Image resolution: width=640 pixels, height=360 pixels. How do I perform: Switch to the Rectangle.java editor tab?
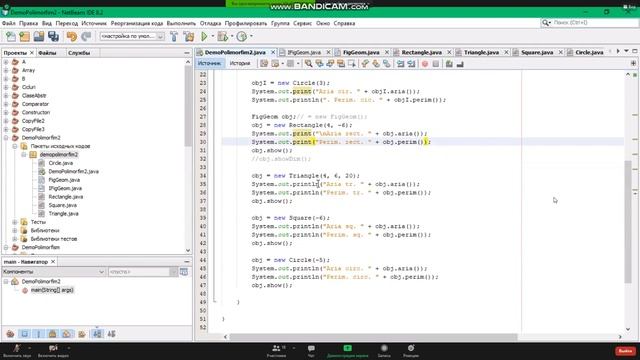(422, 52)
